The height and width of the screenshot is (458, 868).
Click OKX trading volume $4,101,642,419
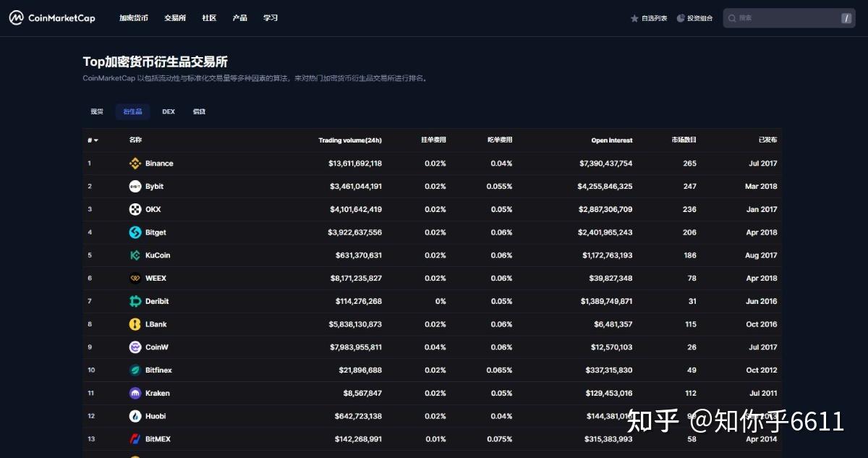pos(356,209)
